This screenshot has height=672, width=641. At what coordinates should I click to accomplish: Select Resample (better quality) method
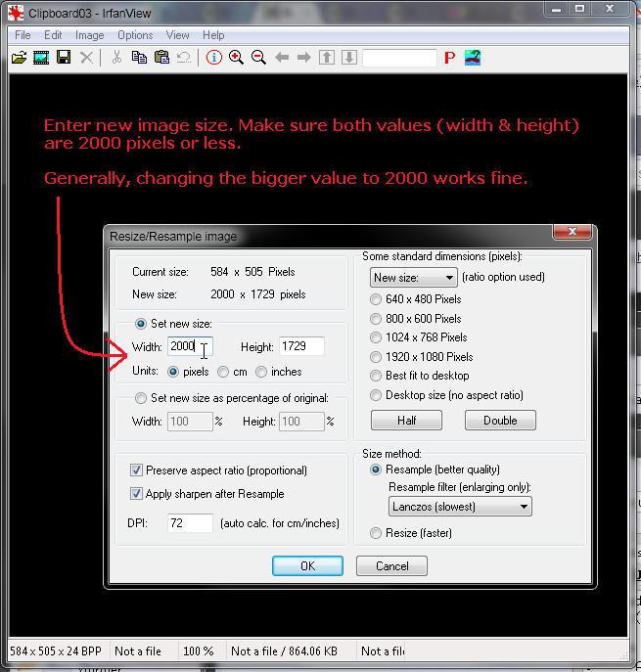click(376, 470)
